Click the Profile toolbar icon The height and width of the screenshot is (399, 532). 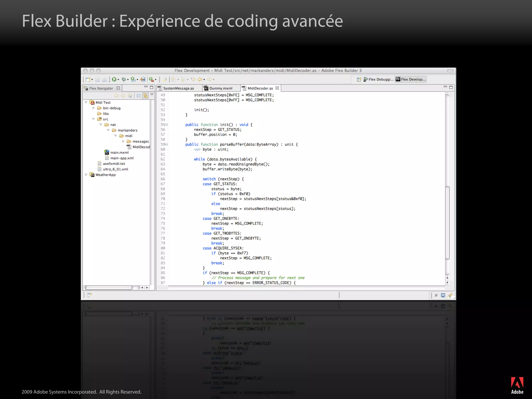[133, 79]
